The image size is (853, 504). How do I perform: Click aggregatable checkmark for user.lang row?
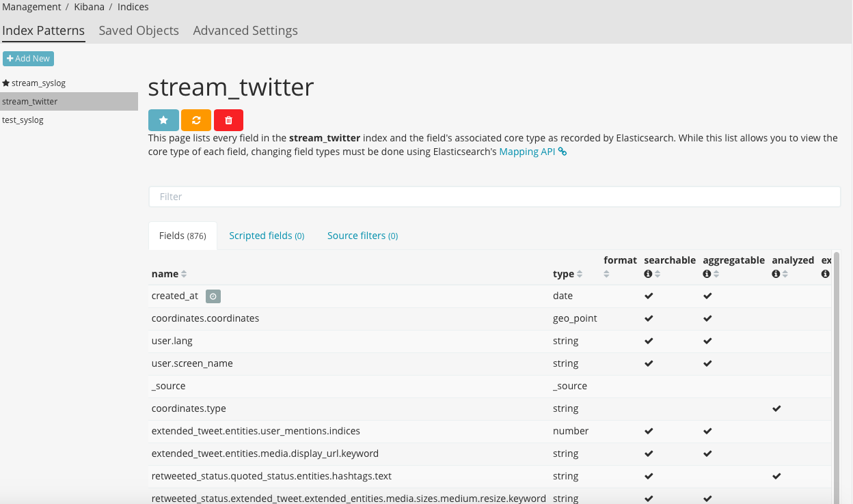(x=707, y=341)
